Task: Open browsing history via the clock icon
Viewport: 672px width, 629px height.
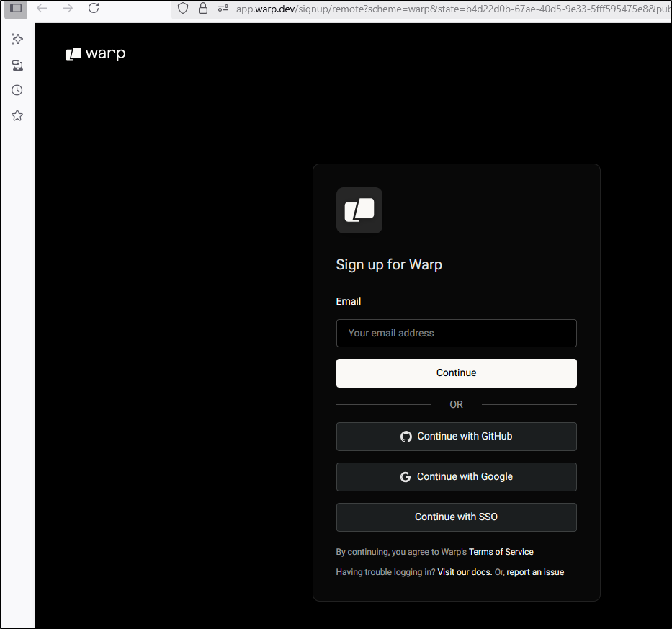Action: pyautogui.click(x=17, y=89)
